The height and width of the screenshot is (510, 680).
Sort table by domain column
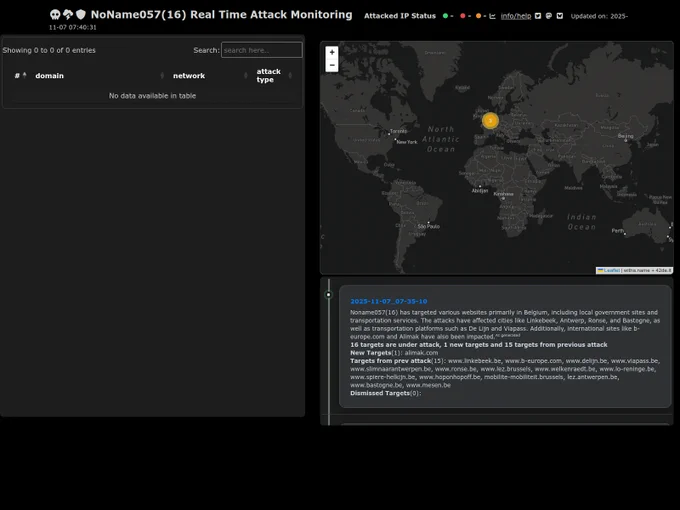pos(99,75)
